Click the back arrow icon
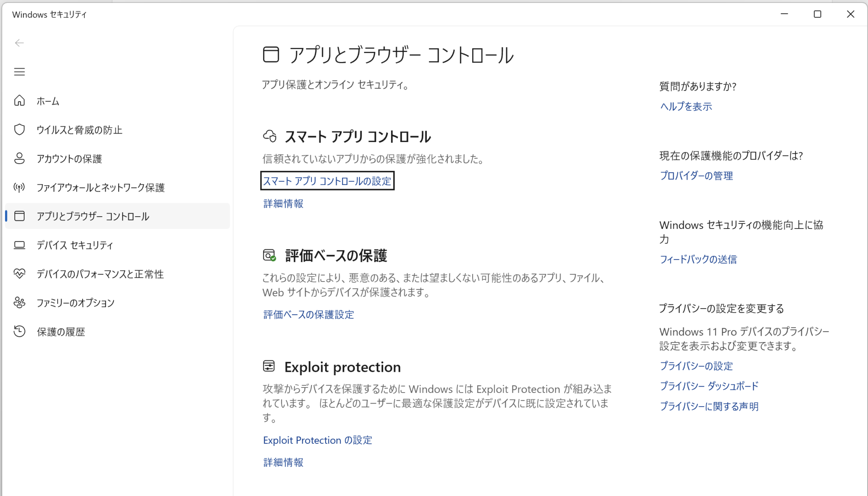Screen dimensions: 868x496 coord(19,43)
